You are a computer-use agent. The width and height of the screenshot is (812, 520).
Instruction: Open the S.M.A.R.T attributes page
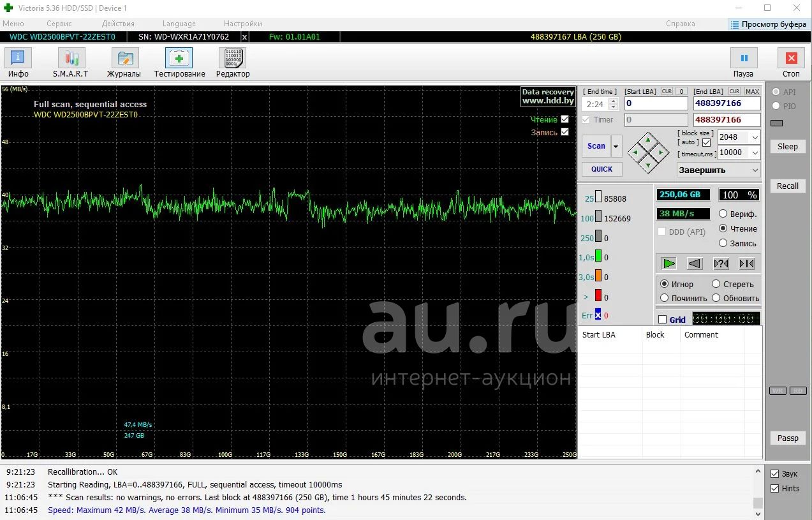point(71,63)
